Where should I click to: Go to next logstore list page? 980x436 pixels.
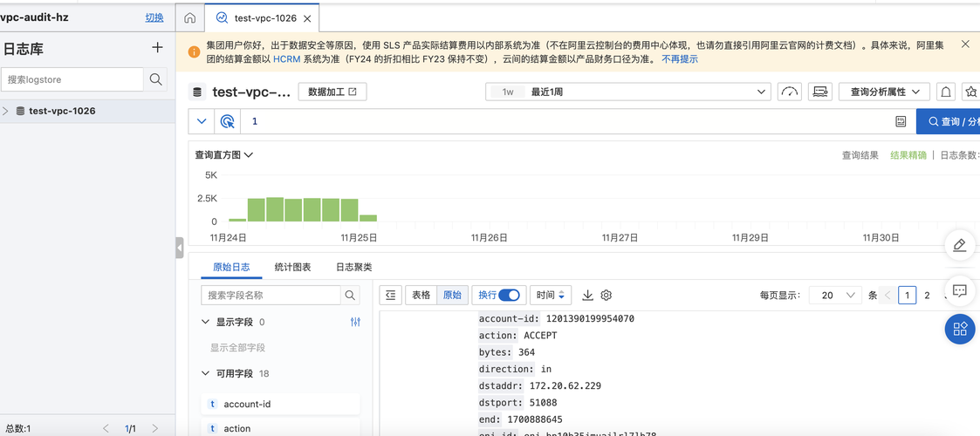coord(154,428)
